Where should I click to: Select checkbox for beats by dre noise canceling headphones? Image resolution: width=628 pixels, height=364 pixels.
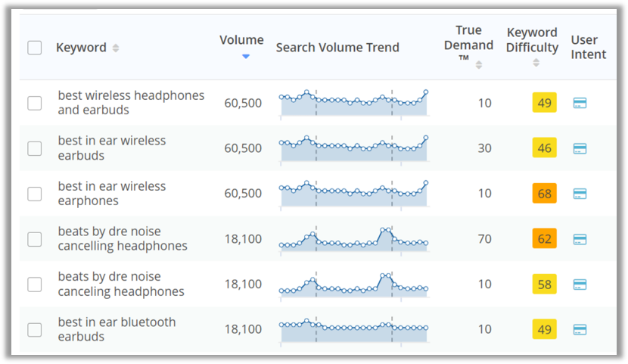coord(35,285)
